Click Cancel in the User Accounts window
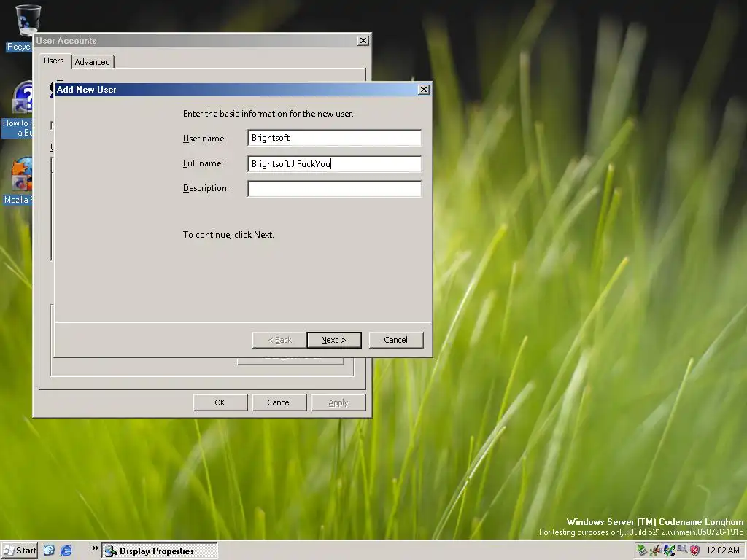This screenshot has width=747, height=560. click(x=279, y=402)
